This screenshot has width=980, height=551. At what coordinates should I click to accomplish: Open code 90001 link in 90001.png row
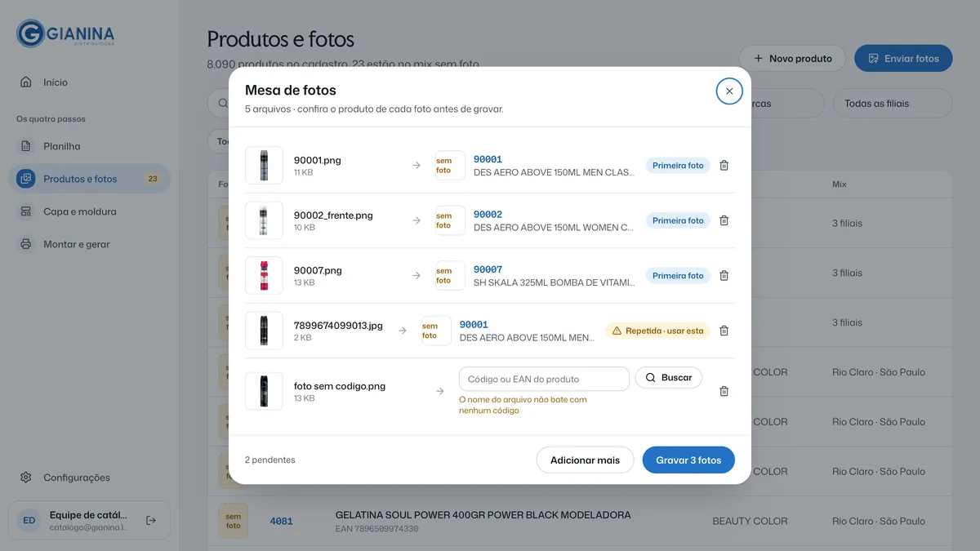[x=488, y=159]
